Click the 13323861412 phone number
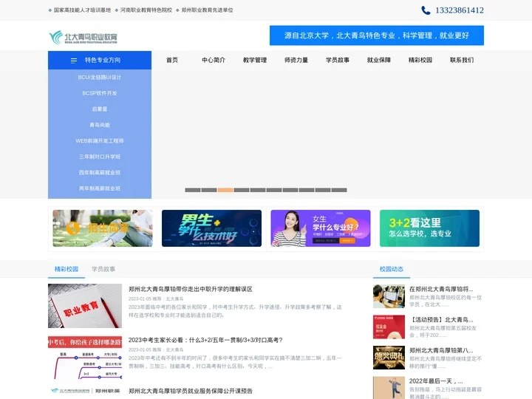This screenshot has width=532, height=399. pos(460,10)
